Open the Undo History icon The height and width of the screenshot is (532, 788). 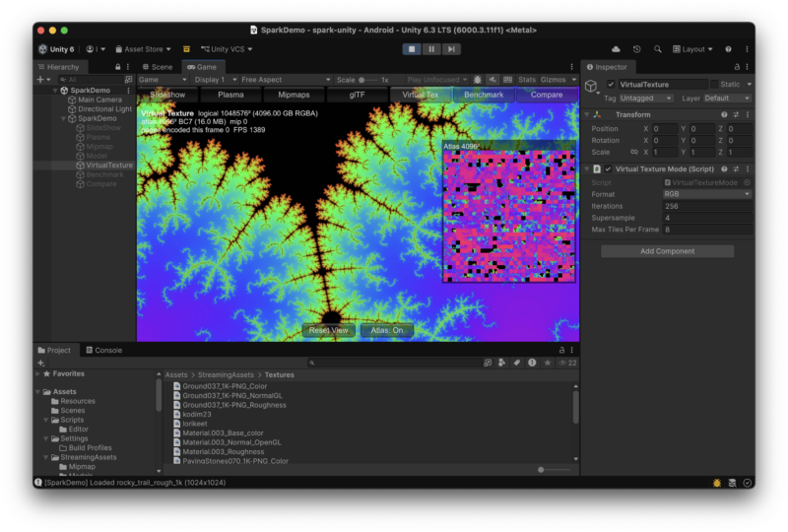pos(636,49)
